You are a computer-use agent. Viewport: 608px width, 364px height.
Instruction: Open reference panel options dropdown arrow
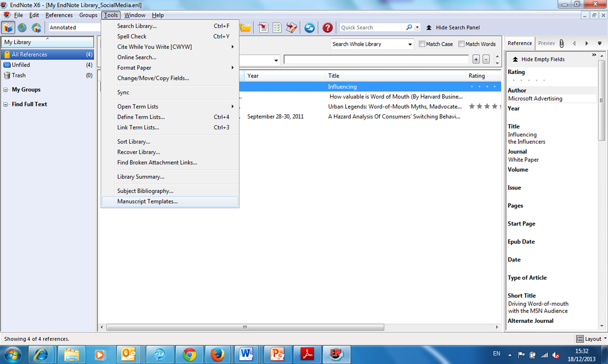pyautogui.click(x=599, y=43)
